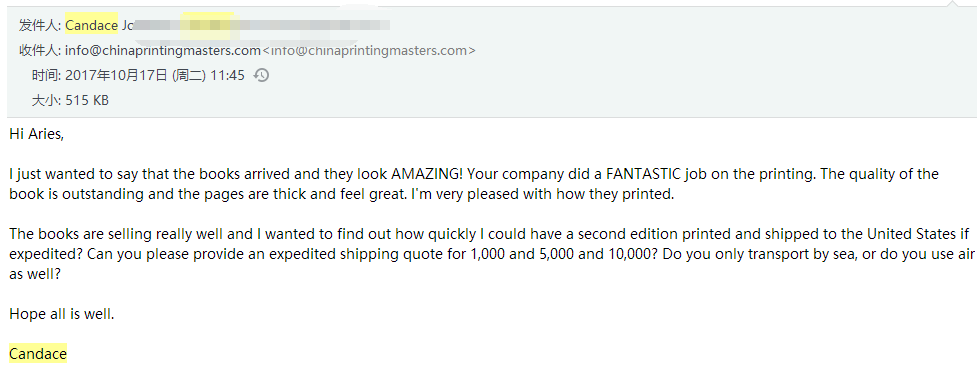Image resolution: width=980 pixels, height=372 pixels.
Task: Click the clock history icon beside the timestamp
Action: [x=261, y=75]
